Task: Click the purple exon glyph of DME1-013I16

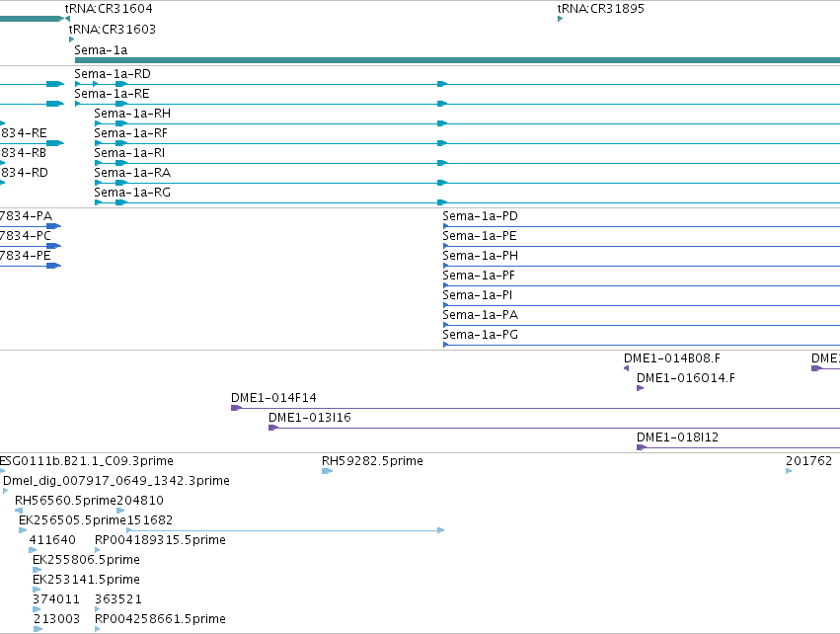Action: coord(273,428)
